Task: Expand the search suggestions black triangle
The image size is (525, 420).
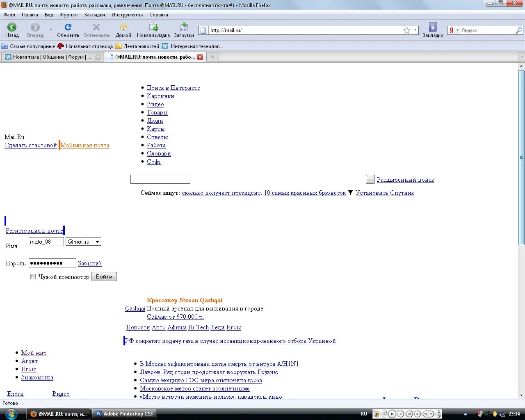Action: [350, 193]
